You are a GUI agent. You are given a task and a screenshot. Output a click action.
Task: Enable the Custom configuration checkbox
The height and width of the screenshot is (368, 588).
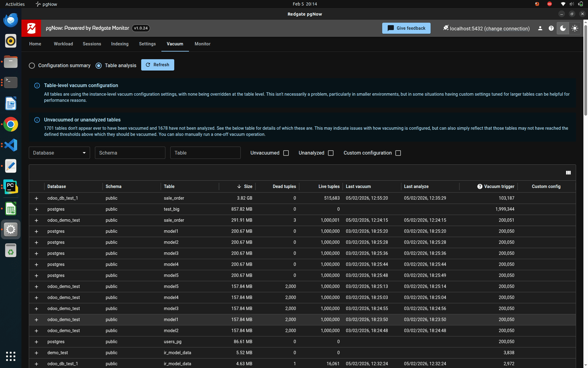(x=398, y=153)
